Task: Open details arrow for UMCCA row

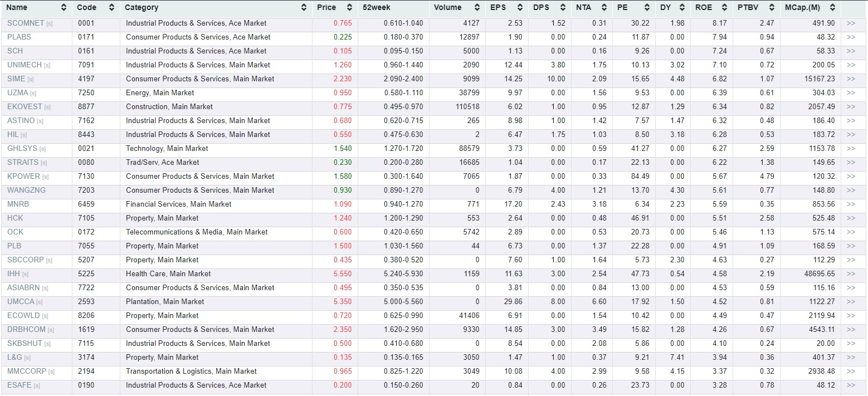Action: [851, 302]
